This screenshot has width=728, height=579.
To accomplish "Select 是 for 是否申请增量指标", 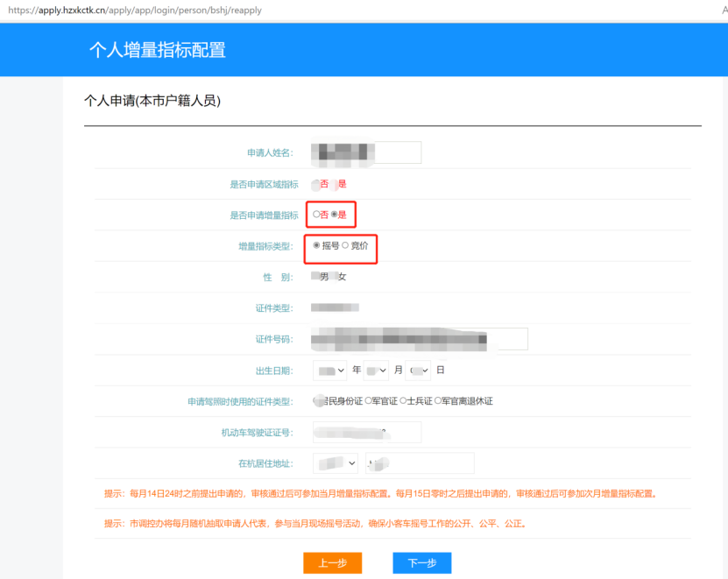I will click(334, 215).
